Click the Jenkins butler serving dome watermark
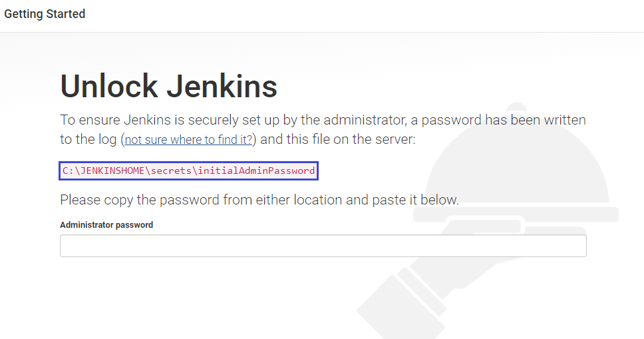 tap(517, 161)
